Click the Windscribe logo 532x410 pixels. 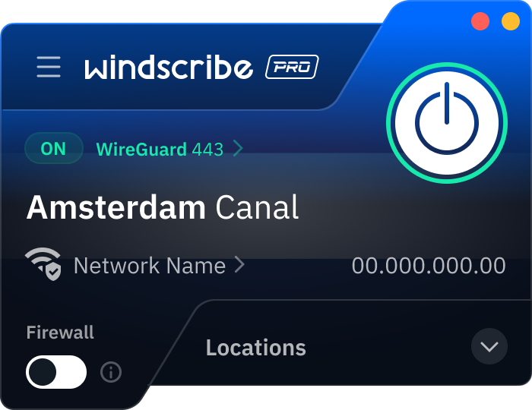point(169,67)
